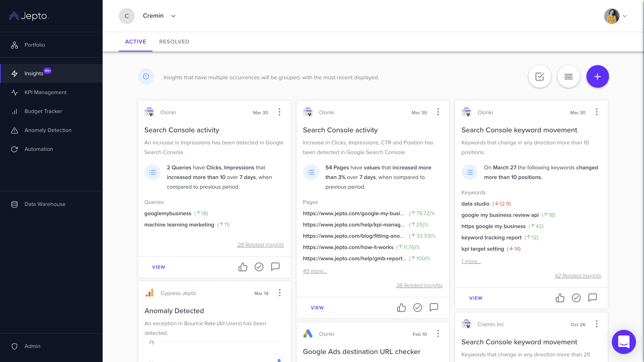644x362 pixels.
Task: Click VIEW on the keyword movement card
Action: [476, 298]
